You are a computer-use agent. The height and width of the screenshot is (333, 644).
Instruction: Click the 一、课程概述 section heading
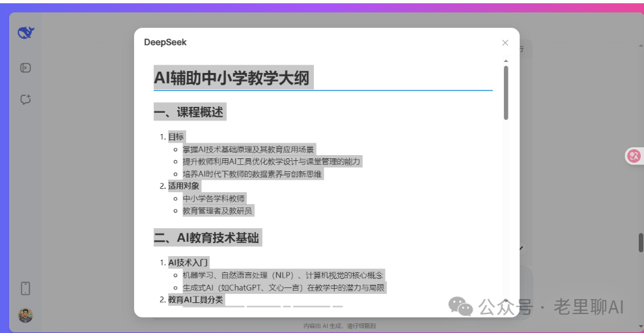(189, 112)
